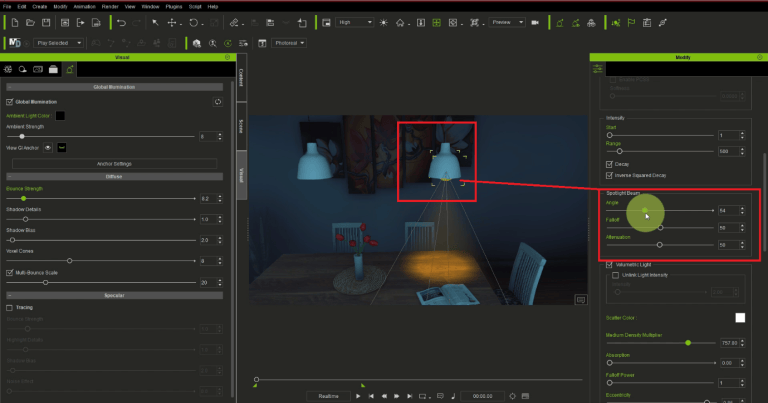Open the File menu
The width and height of the screenshot is (768, 403).
pyautogui.click(x=7, y=7)
